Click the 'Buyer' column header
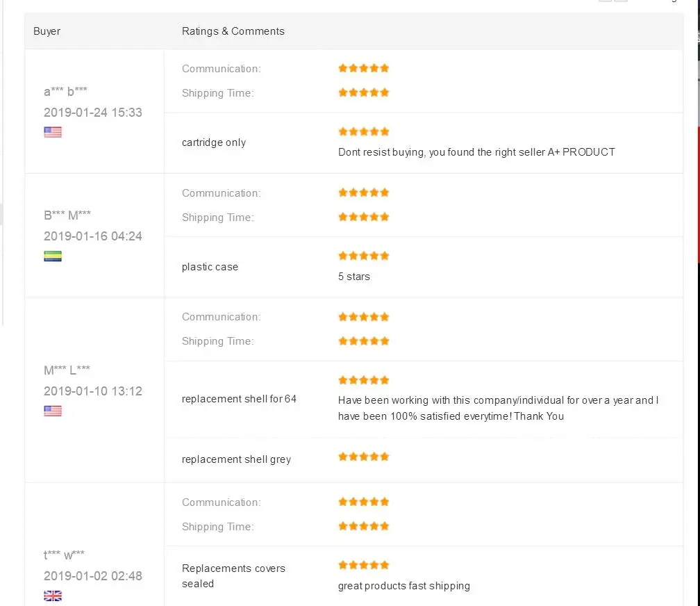Image resolution: width=700 pixels, height=606 pixels. point(47,31)
